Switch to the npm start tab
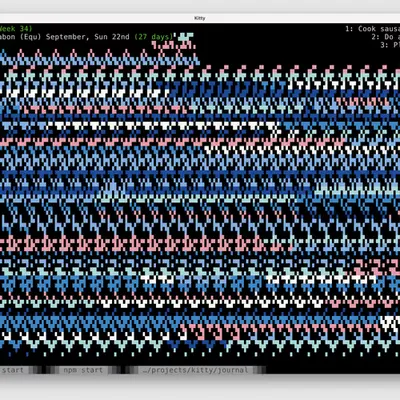The image size is (400, 400). point(83,370)
